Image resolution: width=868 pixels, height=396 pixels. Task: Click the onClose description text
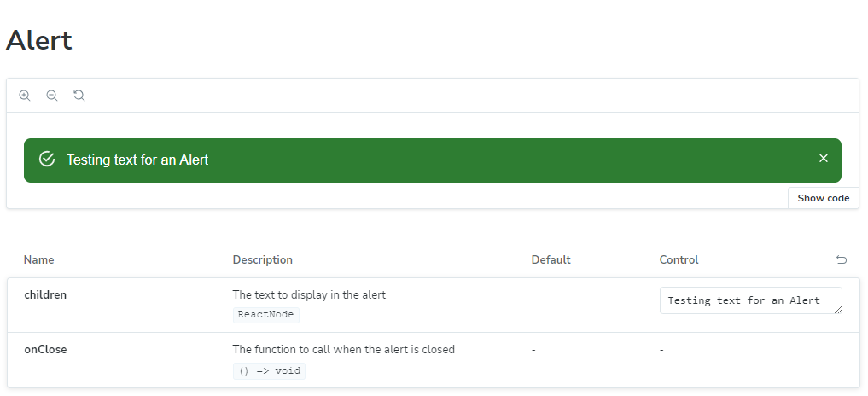point(343,349)
